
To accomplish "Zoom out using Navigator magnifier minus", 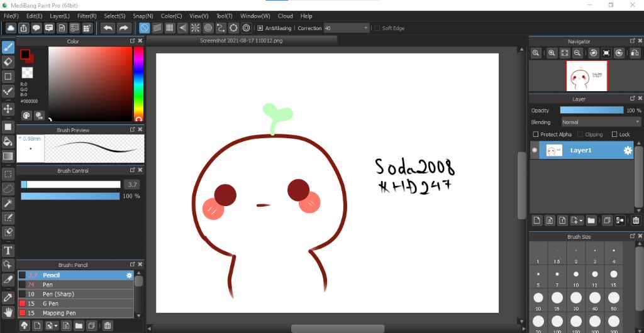I will click(x=577, y=53).
